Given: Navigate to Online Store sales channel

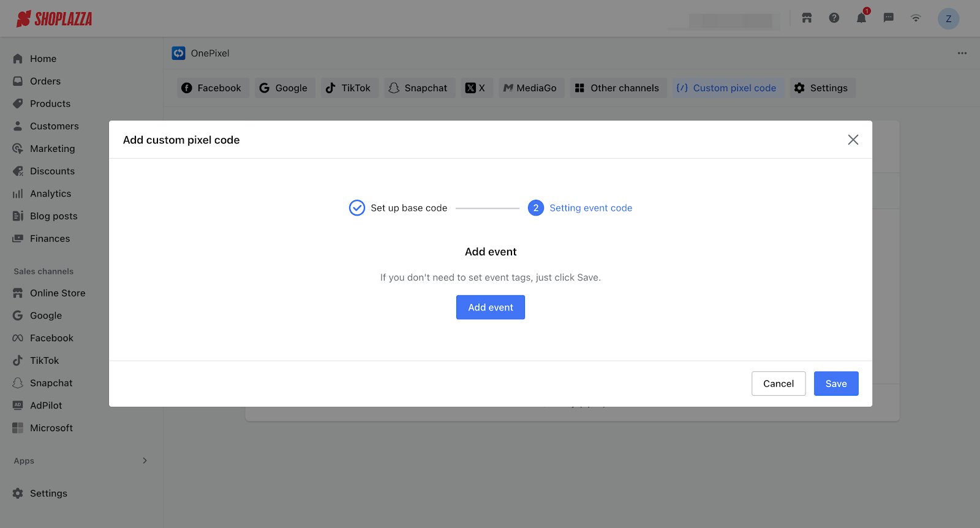Looking at the screenshot, I should pyautogui.click(x=58, y=293).
